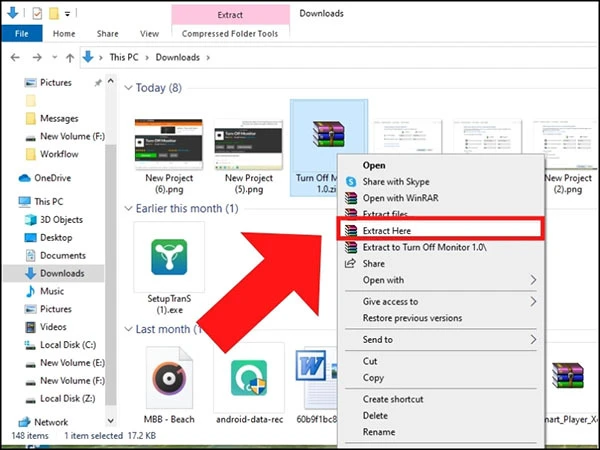The height and width of the screenshot is (450, 600).
Task: Click the New Folder quick access icon
Action: pyautogui.click(x=54, y=13)
